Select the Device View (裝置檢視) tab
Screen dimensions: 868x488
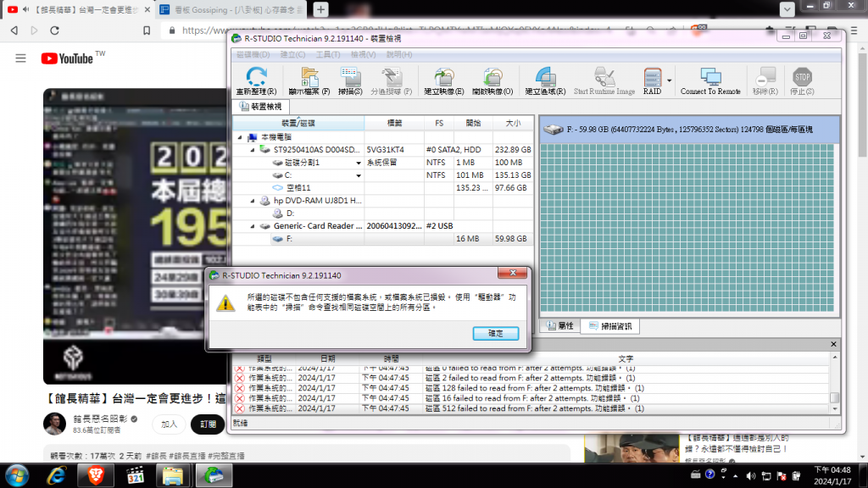coord(261,106)
